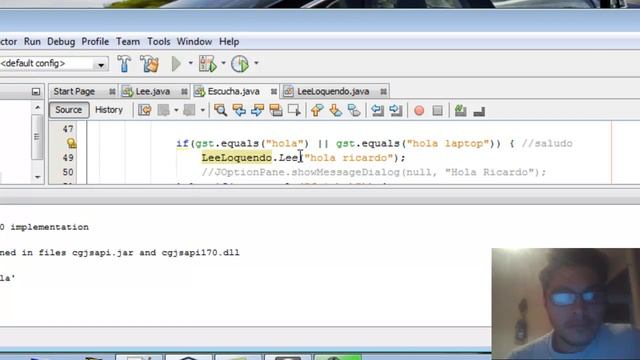This screenshot has width=640, height=360.
Task: Click the lightbulb hint icon in gutter
Action: point(71,143)
